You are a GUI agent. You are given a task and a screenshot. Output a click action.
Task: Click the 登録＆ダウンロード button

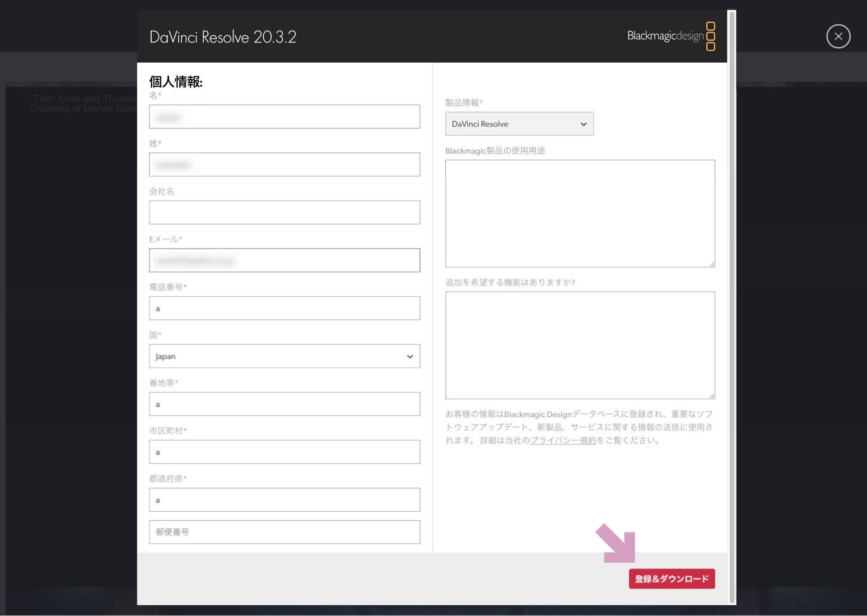coord(671,579)
